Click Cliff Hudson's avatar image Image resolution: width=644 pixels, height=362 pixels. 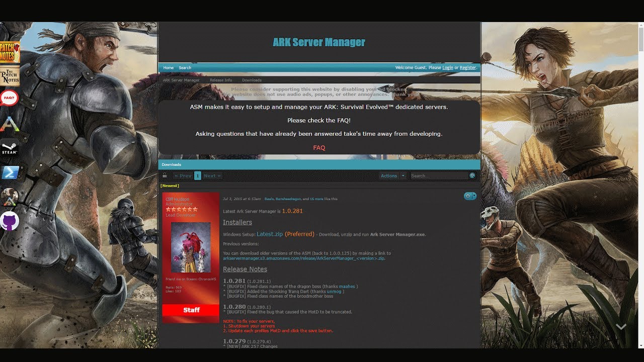pyautogui.click(x=191, y=247)
